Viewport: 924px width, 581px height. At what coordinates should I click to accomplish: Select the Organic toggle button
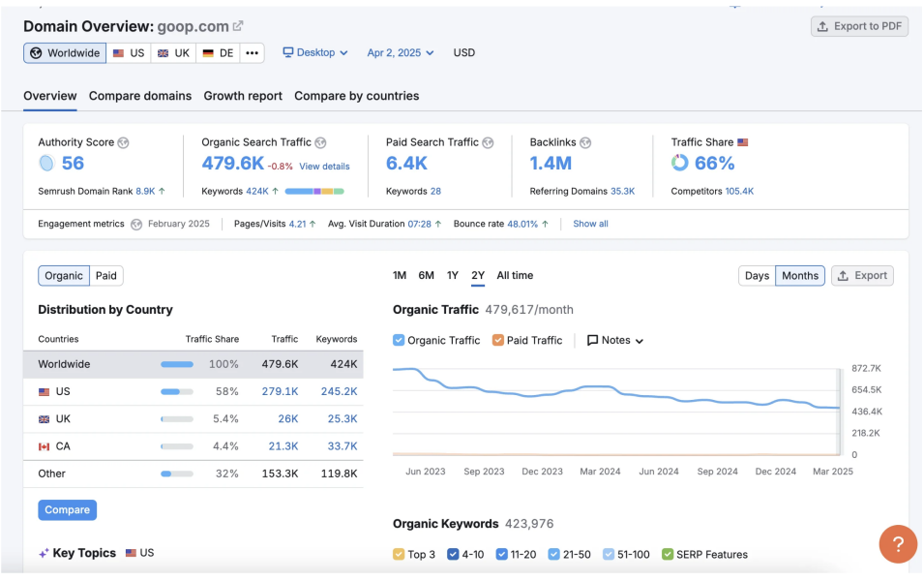click(64, 275)
